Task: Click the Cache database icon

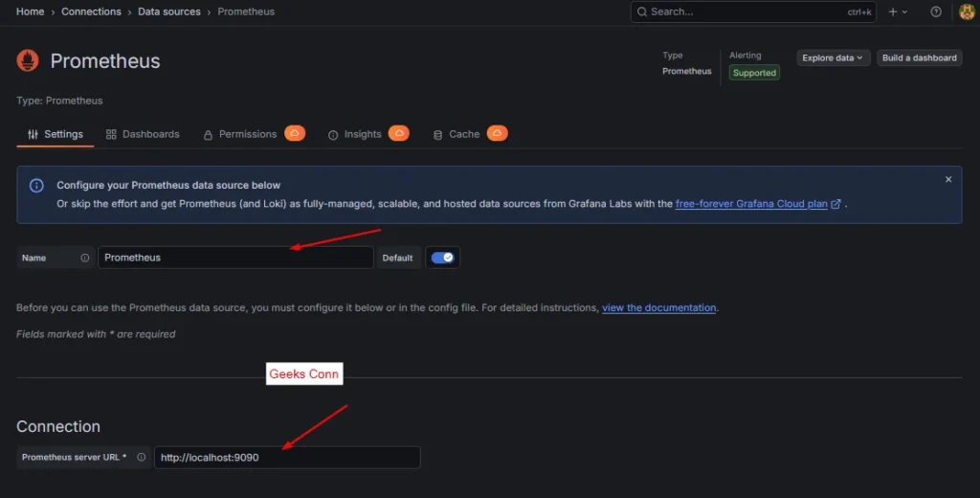Action: 438,135
